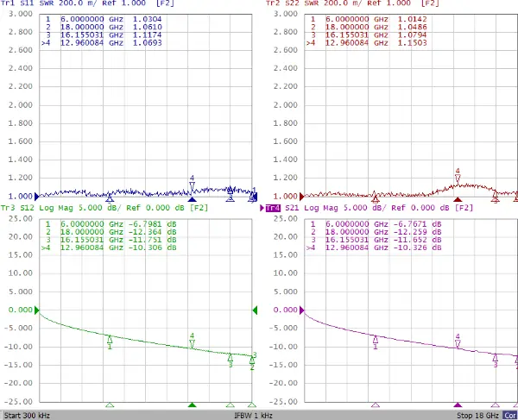Click the IFBW 1 kHz status field
518x420 pixels.
[x=253, y=414]
